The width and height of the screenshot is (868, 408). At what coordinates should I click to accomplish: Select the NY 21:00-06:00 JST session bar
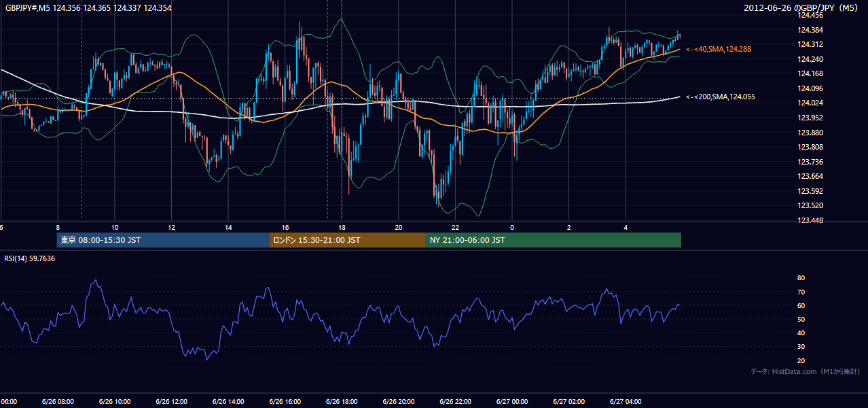[554, 240]
